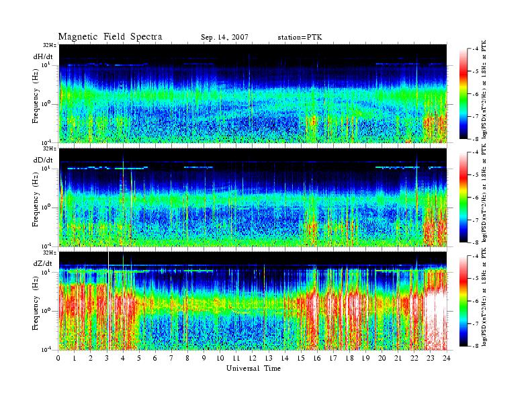Click hour "4" on the time axis
Screen dimensions: 532x411
[123, 358]
